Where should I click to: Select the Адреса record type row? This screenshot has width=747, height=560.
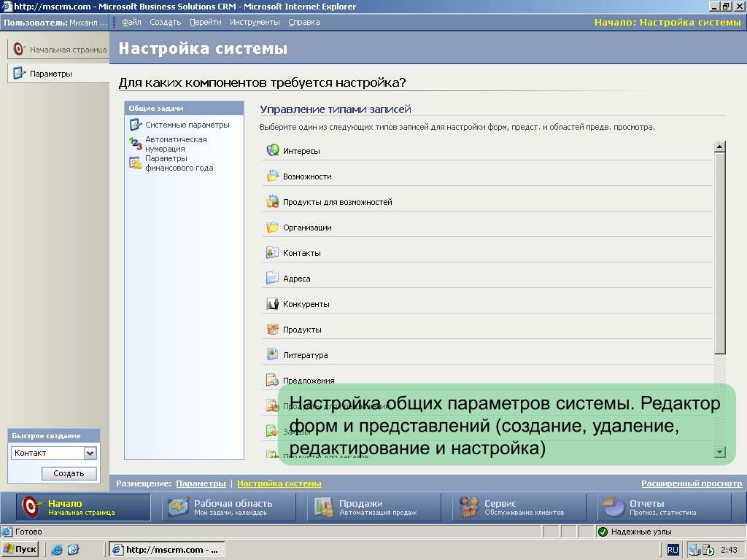point(487,278)
